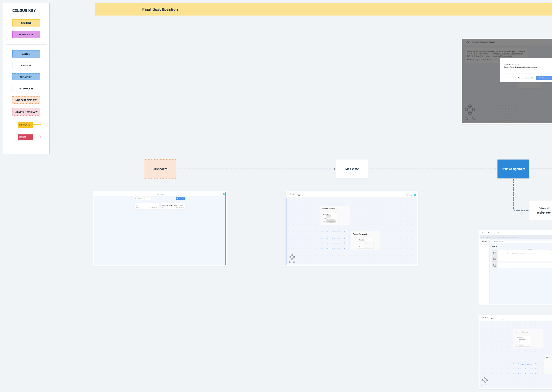Click first exercise row icon in assignments list
Viewport: 552px width, 392px height.
click(494, 253)
